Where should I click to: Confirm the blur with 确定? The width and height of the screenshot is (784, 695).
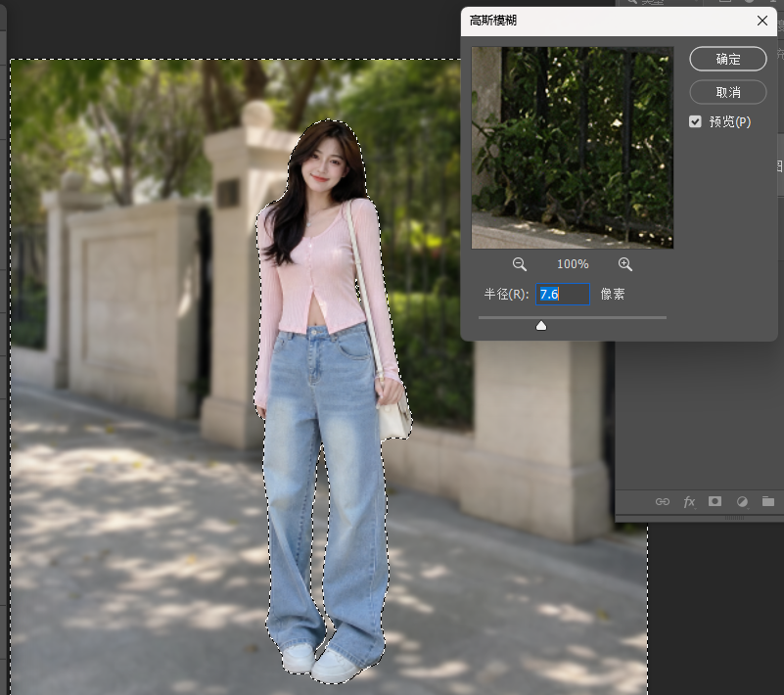[x=728, y=59]
